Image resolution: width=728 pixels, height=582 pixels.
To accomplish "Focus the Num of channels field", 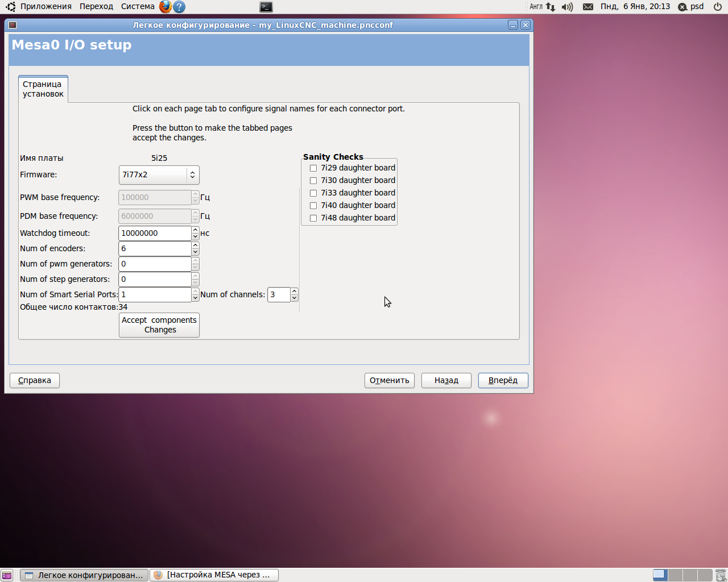I will tap(279, 294).
